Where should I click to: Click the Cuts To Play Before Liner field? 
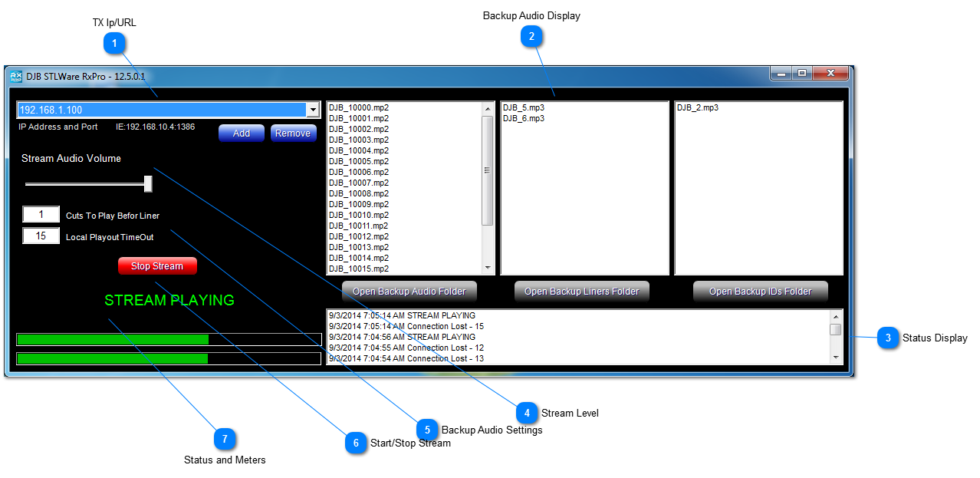41,215
